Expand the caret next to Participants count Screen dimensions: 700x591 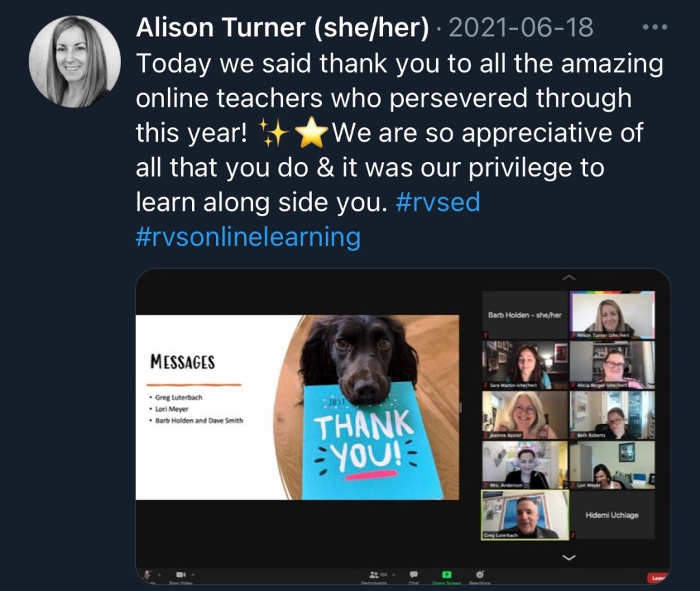(394, 575)
